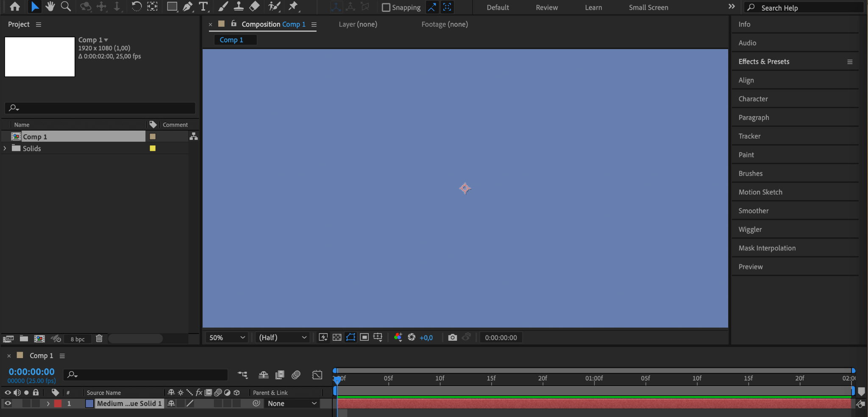Select the Brush tool

[x=223, y=7]
